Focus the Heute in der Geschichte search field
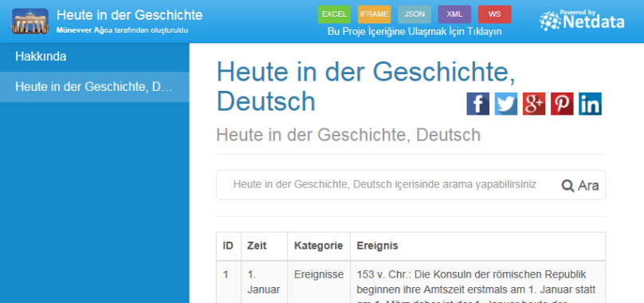This screenshot has height=303, width=644. pyautogui.click(x=384, y=185)
